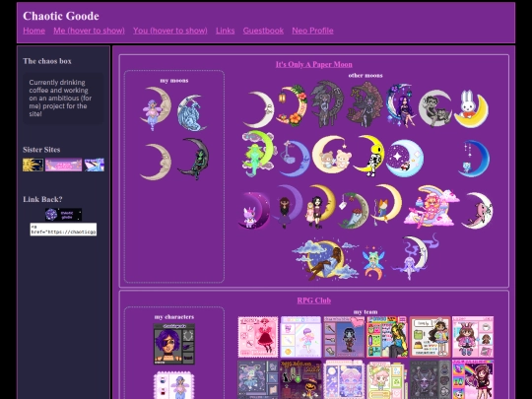Open the pink bunny-eared girl team card

click(473, 337)
